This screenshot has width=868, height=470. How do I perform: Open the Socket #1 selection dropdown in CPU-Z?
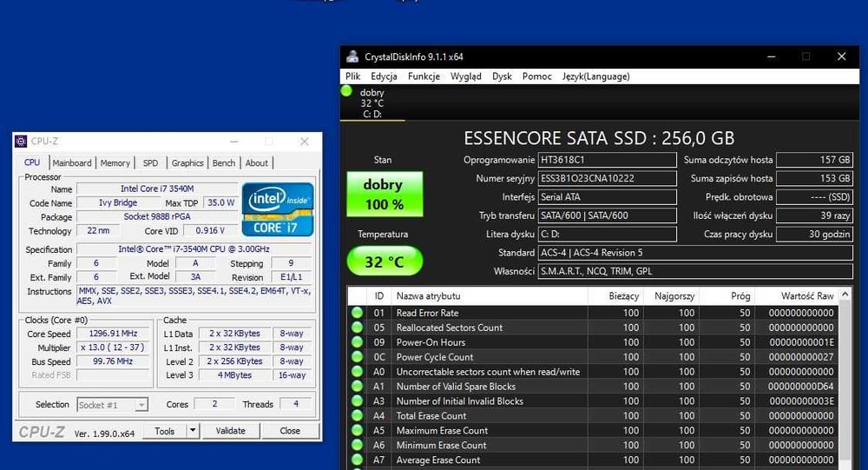coord(141,405)
